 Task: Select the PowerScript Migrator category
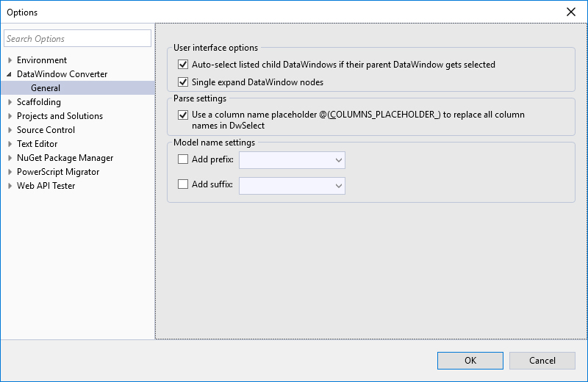58,172
